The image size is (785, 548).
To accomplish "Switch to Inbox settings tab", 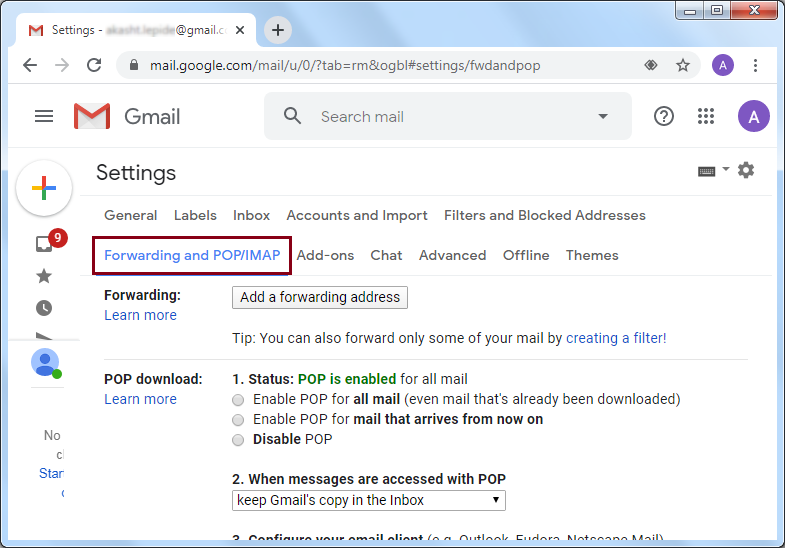I will point(251,215).
